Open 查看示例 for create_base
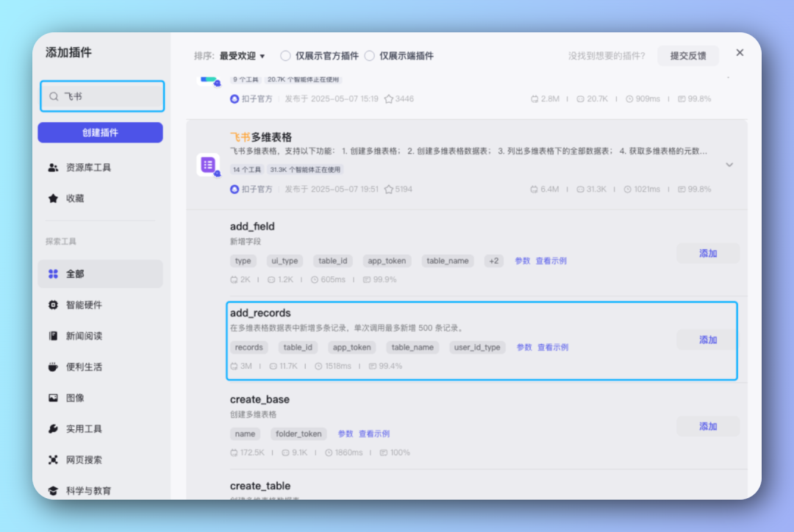 coord(373,434)
